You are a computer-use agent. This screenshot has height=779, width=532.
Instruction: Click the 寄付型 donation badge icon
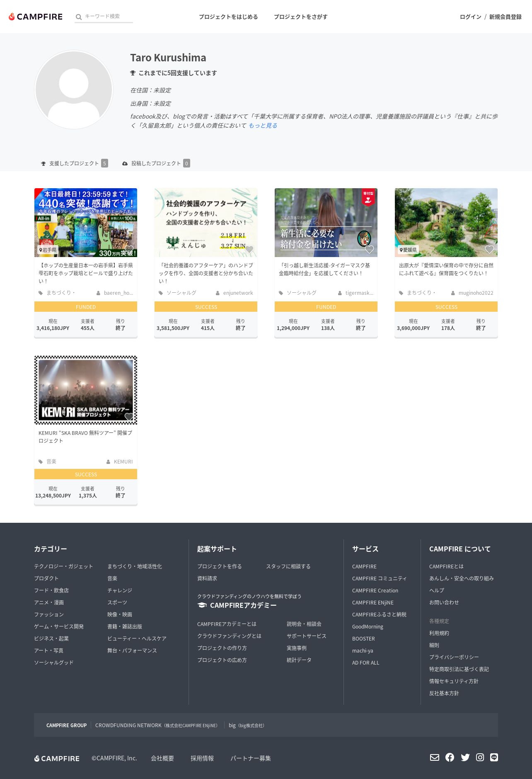(368, 197)
